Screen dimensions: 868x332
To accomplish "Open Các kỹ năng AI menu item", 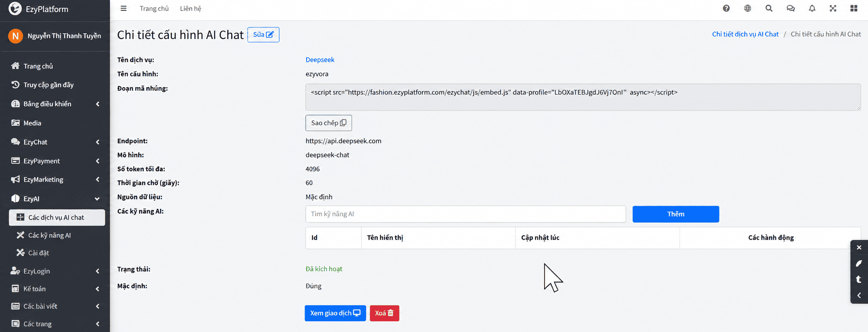I will (x=49, y=235).
